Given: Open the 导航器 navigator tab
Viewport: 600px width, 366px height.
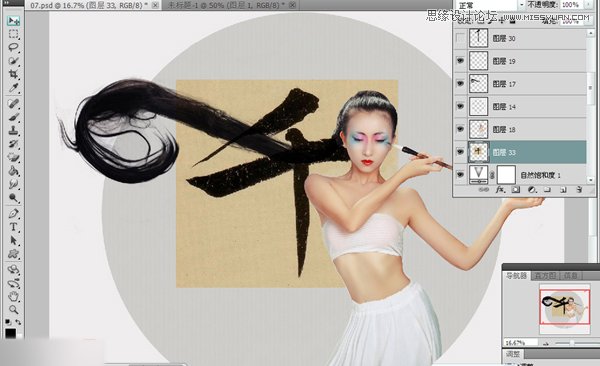Looking at the screenshot, I should pyautogui.click(x=517, y=276).
